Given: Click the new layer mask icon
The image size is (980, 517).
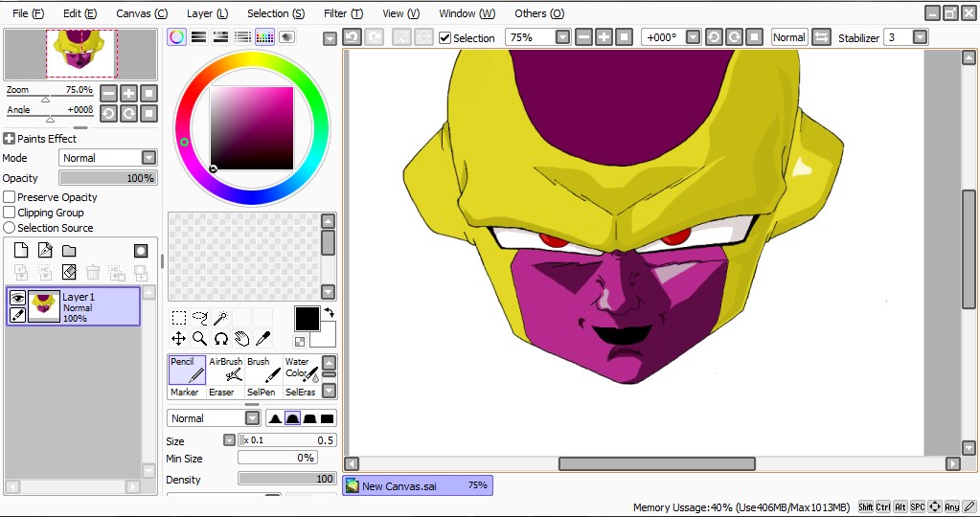Looking at the screenshot, I should click(141, 251).
